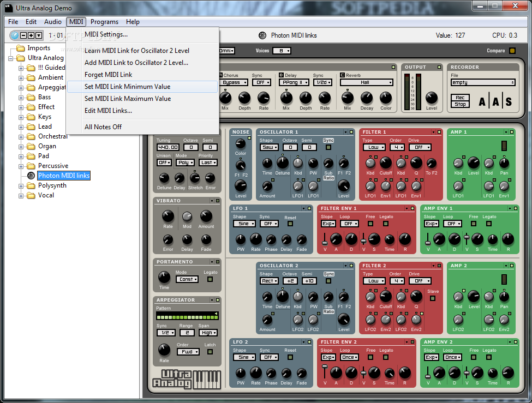Image resolution: width=532 pixels, height=403 pixels.
Task: Click the Vibrato Rate knob
Action: pyautogui.click(x=168, y=216)
